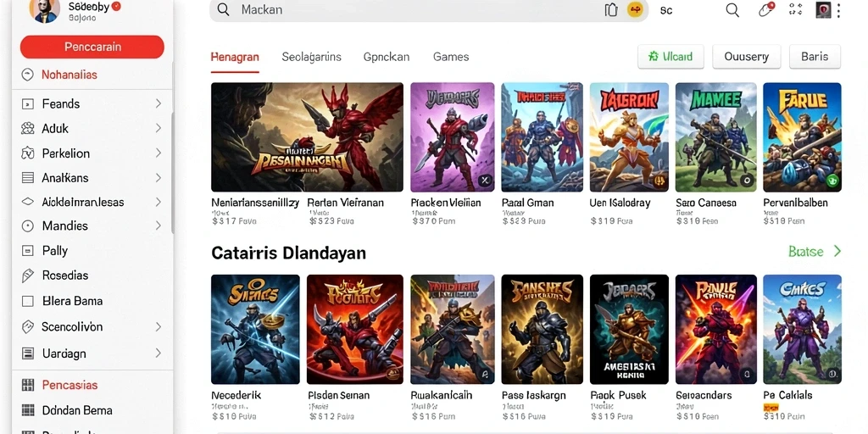Click the Ulcard button
This screenshot has height=434, width=868.
point(670,57)
